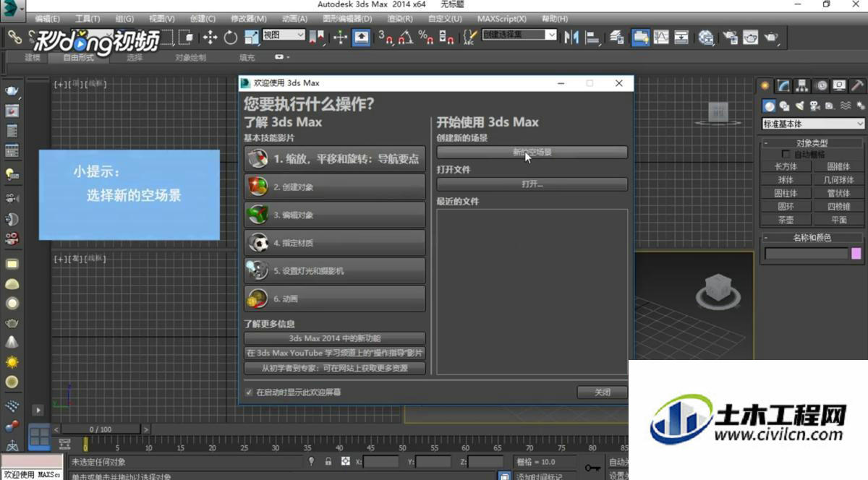Open the 标准基本体 dropdown
868x480 pixels.
[814, 124]
